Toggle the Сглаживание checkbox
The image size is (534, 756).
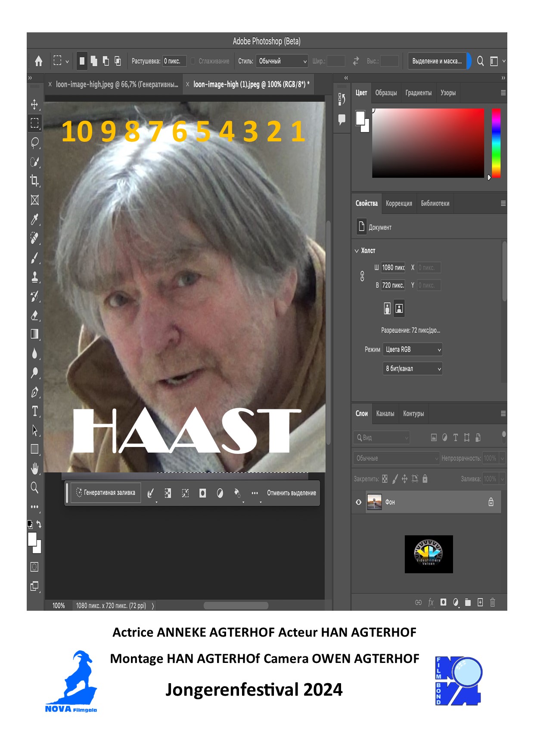(x=193, y=61)
